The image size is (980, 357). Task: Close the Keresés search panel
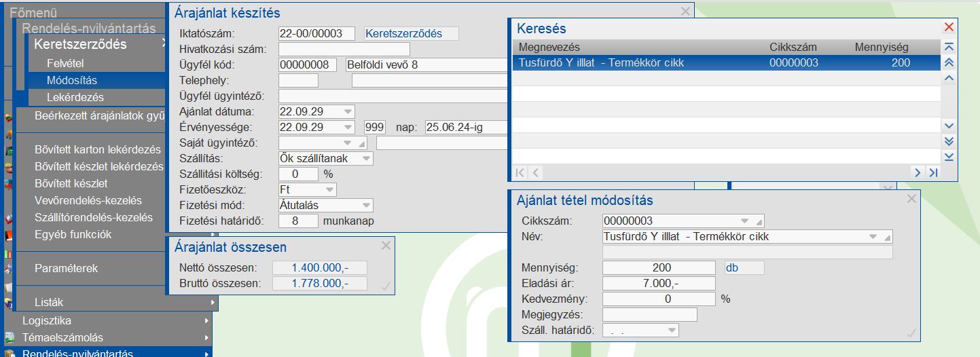[949, 27]
